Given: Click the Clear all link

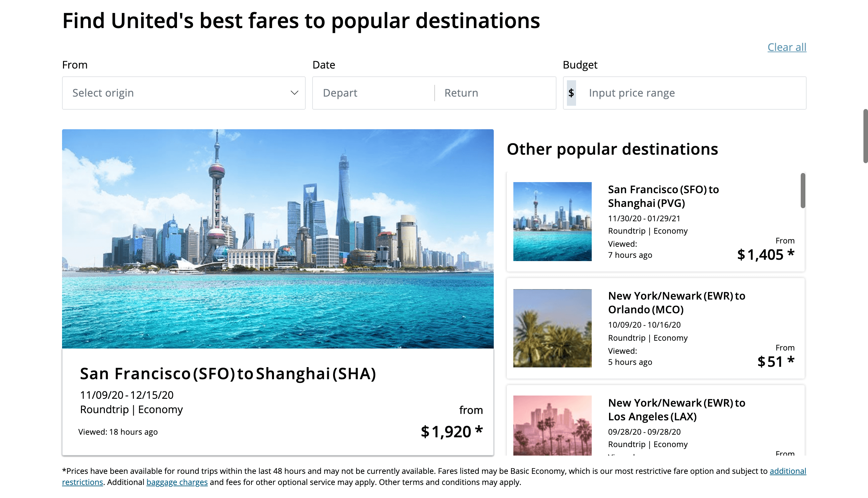Looking at the screenshot, I should 787,47.
